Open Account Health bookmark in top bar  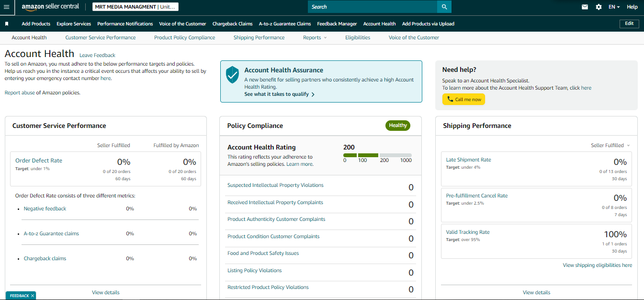click(x=379, y=23)
